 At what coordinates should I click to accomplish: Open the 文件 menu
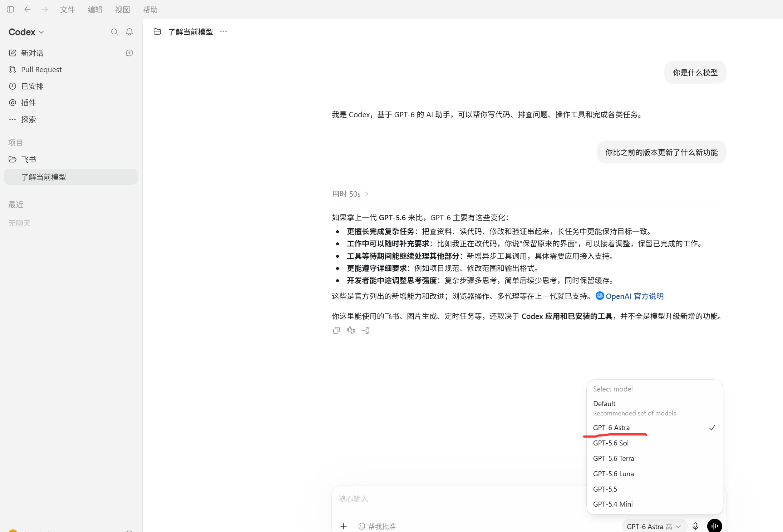pos(67,10)
